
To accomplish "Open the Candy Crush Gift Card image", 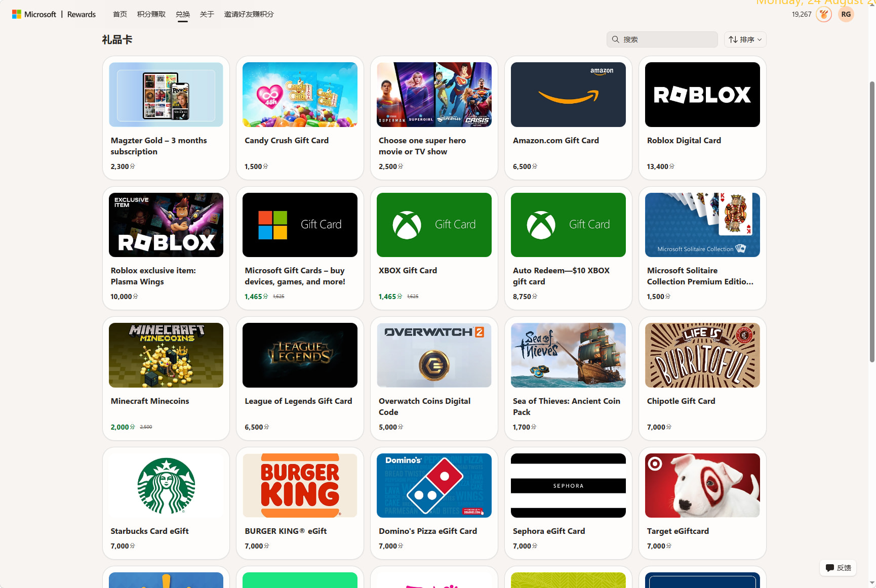I will (x=300, y=95).
